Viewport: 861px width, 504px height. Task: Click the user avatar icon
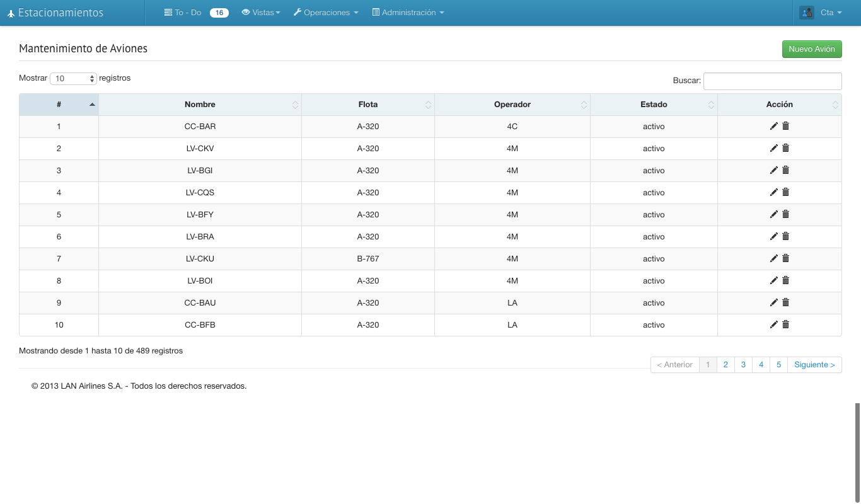[807, 13]
